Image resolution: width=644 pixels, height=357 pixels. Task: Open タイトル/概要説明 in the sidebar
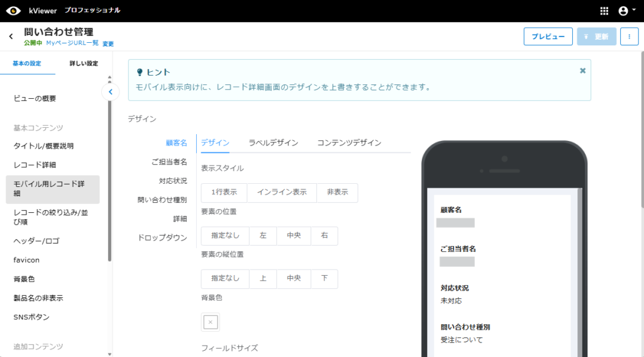(x=43, y=146)
